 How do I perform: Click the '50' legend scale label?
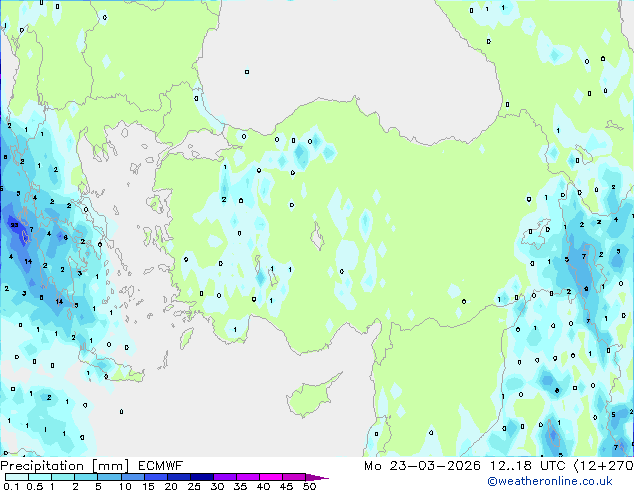pyautogui.click(x=309, y=486)
